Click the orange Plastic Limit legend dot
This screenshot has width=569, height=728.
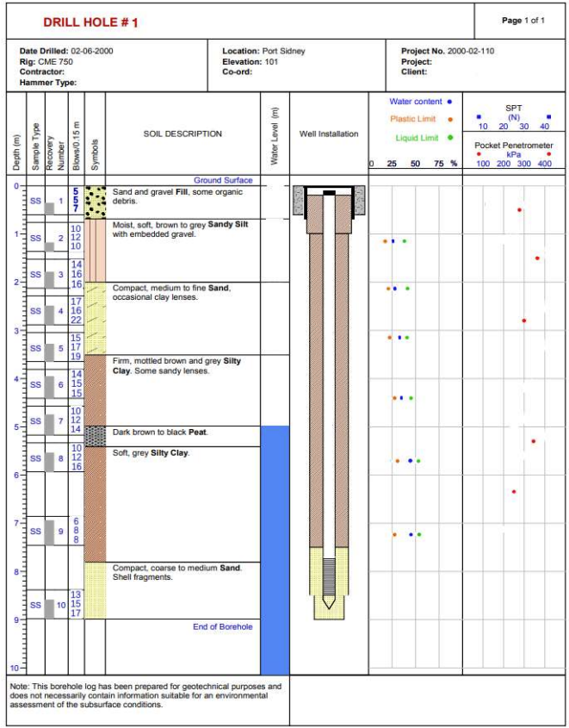(x=450, y=119)
